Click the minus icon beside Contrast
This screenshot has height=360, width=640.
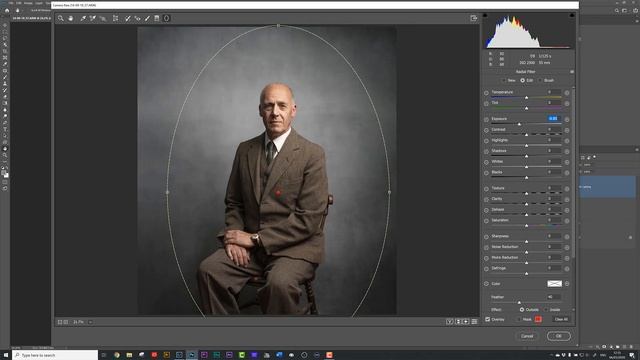[486, 130]
